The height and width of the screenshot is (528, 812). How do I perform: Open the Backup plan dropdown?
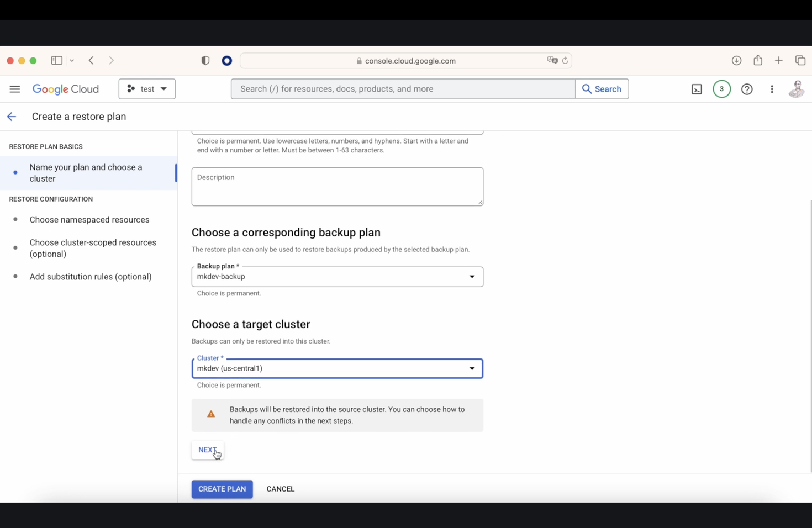click(338, 277)
